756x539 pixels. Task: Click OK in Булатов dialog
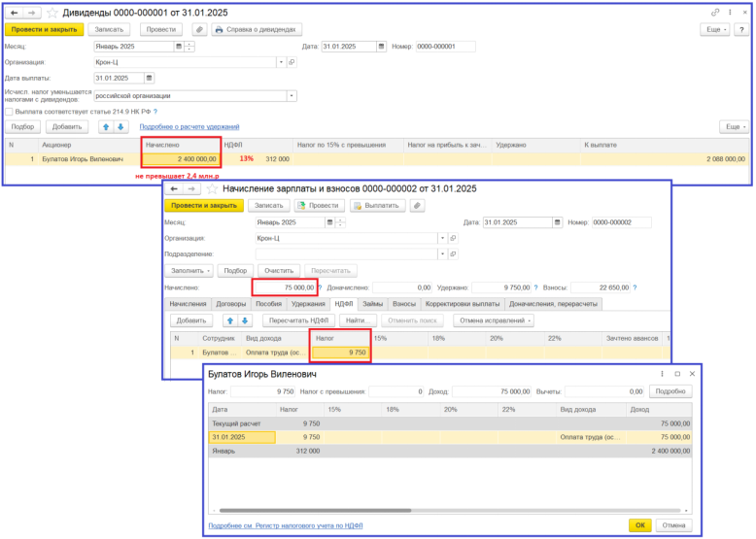point(640,525)
